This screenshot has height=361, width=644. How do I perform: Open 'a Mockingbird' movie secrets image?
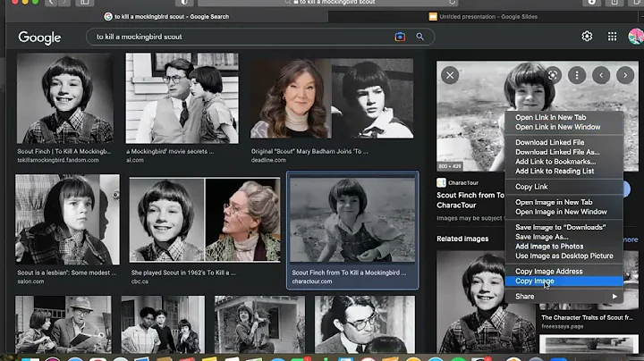(x=182, y=98)
